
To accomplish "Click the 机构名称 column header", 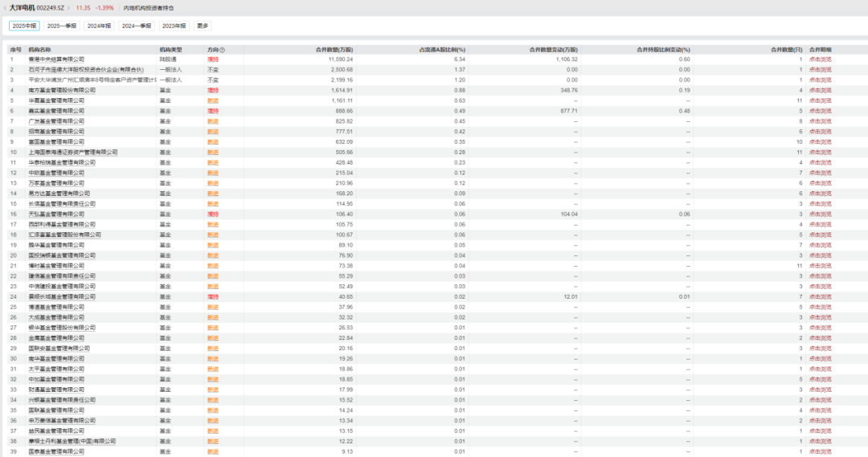I will pos(40,50).
